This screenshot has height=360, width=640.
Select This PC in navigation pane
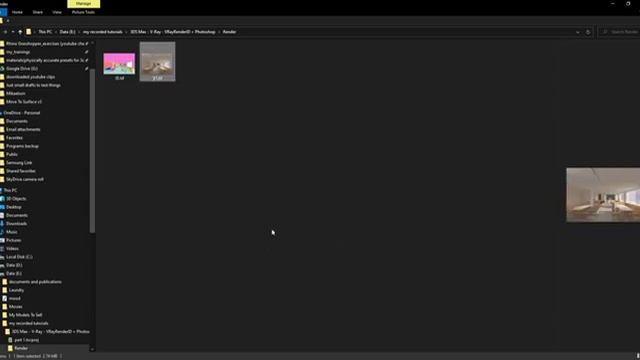click(x=10, y=191)
